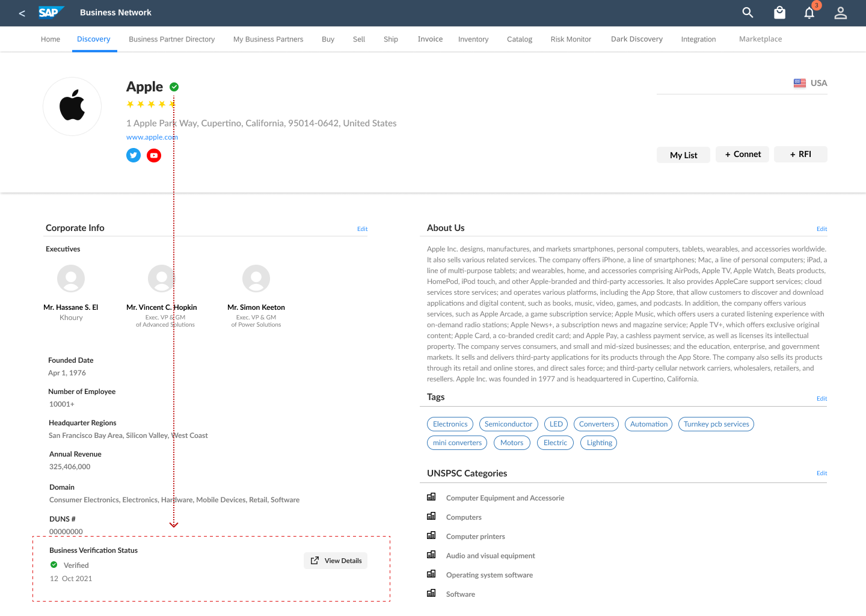Select Turnkey pcb services tag

(x=716, y=424)
